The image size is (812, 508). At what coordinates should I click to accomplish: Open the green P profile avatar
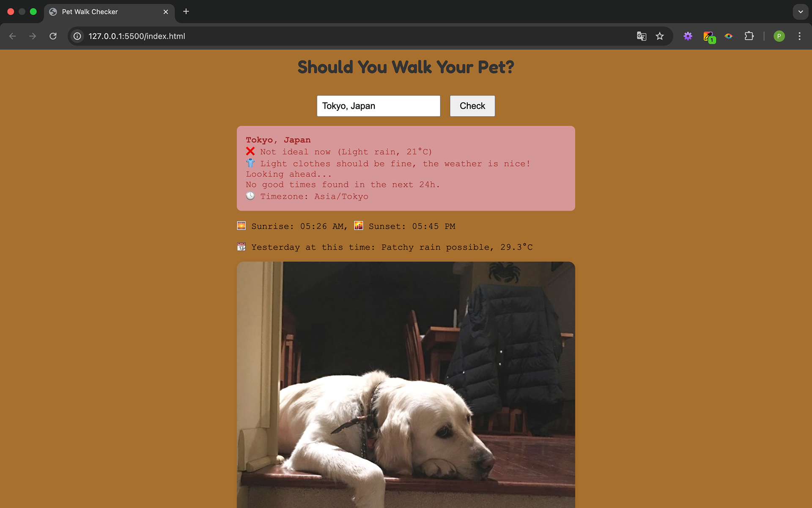click(779, 36)
